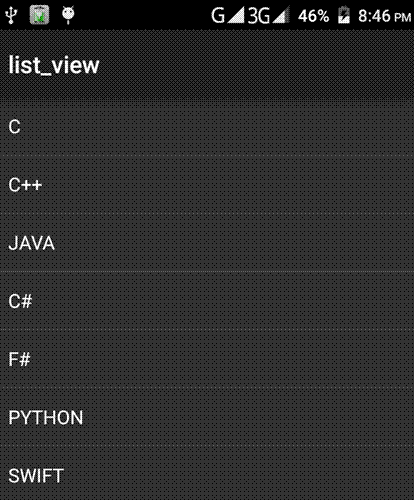Open the JAVA list entry
414x500 pixels.
point(207,243)
